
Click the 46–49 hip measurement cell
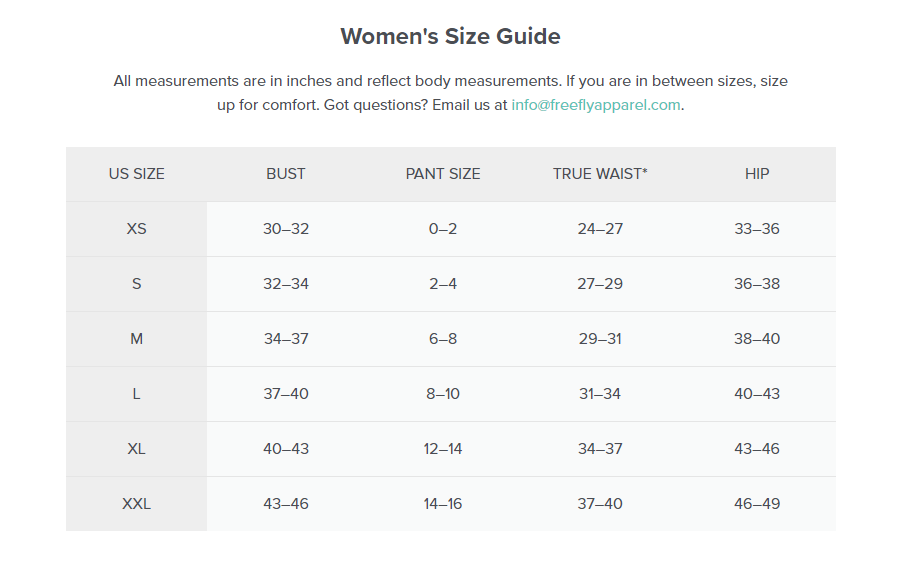tap(757, 504)
